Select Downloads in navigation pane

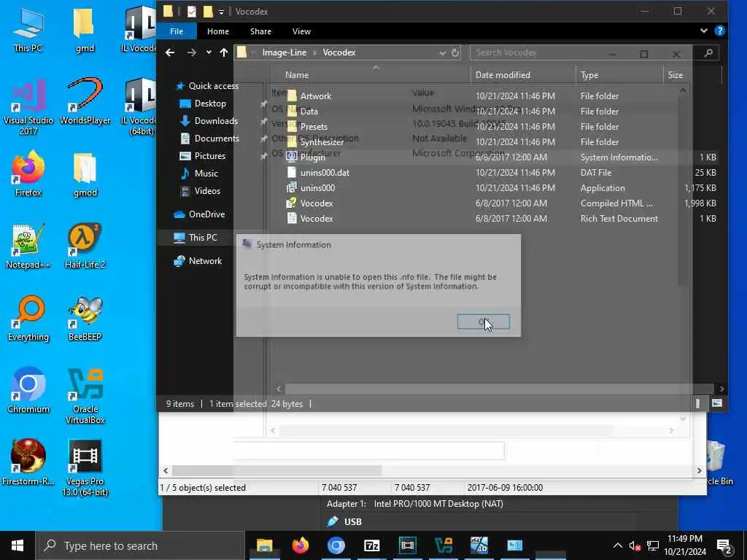tap(209, 121)
